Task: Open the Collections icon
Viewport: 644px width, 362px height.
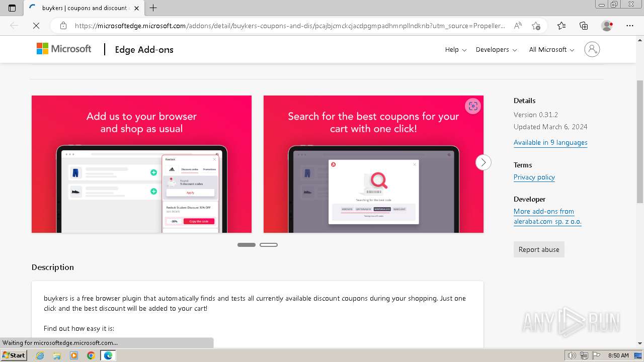Action: tap(584, 26)
